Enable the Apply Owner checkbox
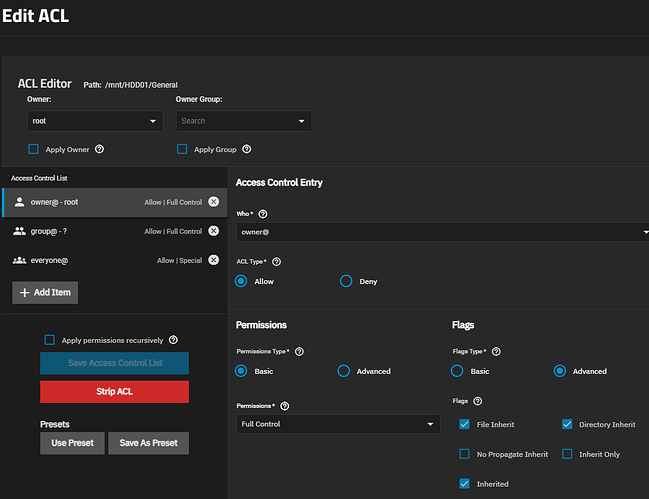The height and width of the screenshot is (499, 649). pos(34,149)
